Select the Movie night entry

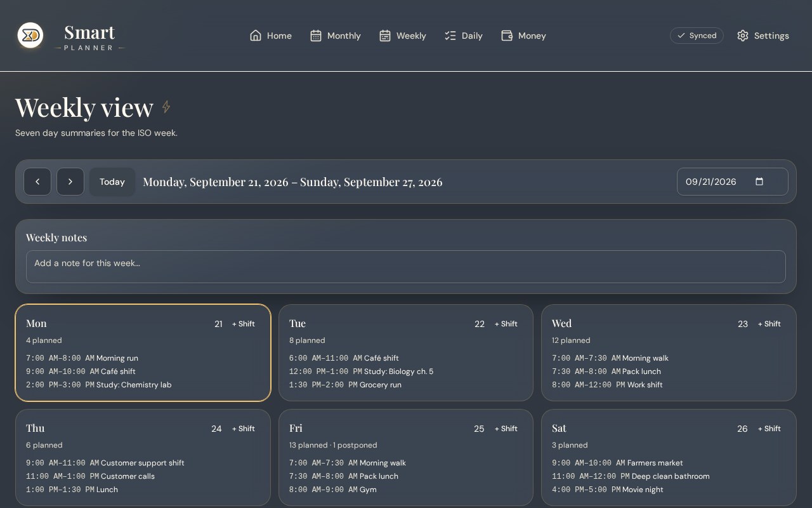608,490
